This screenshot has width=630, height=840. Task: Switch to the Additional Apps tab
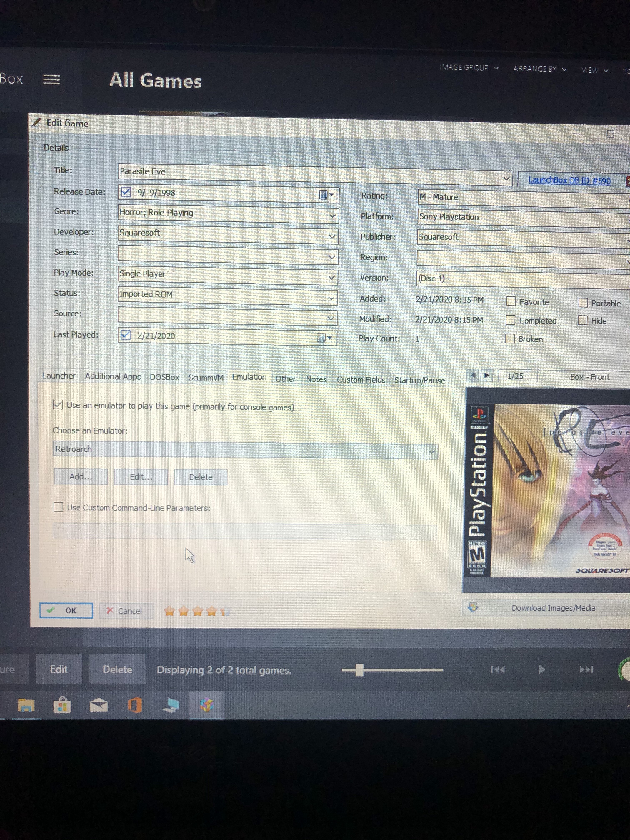(x=113, y=376)
